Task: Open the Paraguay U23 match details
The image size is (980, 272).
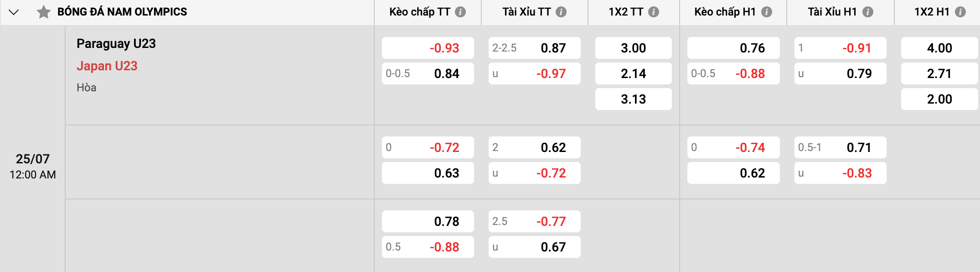Action: tap(116, 44)
